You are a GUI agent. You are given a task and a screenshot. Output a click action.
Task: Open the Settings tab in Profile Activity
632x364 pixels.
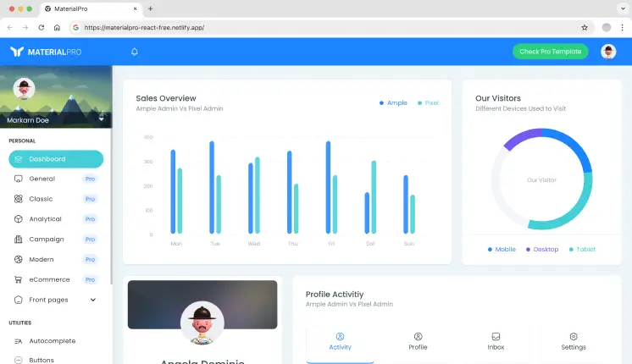pyautogui.click(x=574, y=341)
